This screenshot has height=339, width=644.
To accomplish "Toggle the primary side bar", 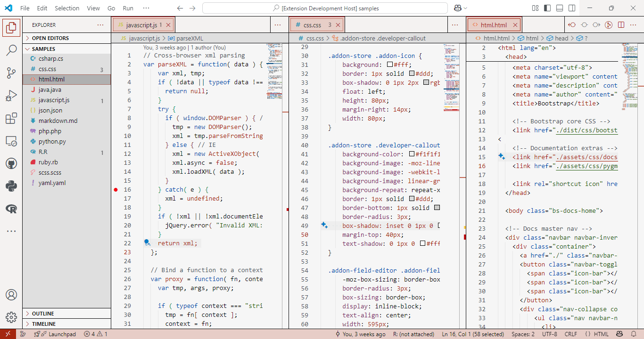I will (547, 8).
